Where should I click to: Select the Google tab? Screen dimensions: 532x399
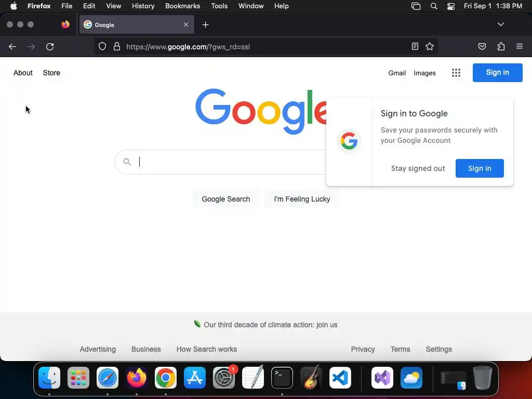click(x=137, y=24)
